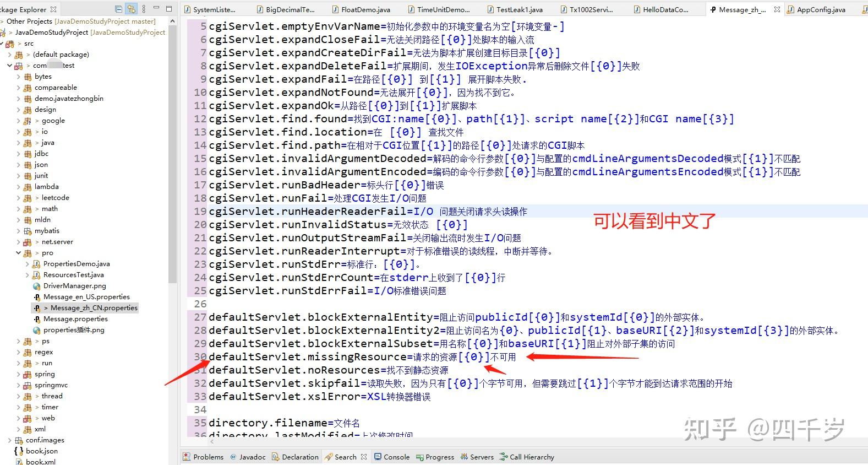Close the Message_zh editor tab
The height and width of the screenshot is (465, 868).
click(x=777, y=9)
